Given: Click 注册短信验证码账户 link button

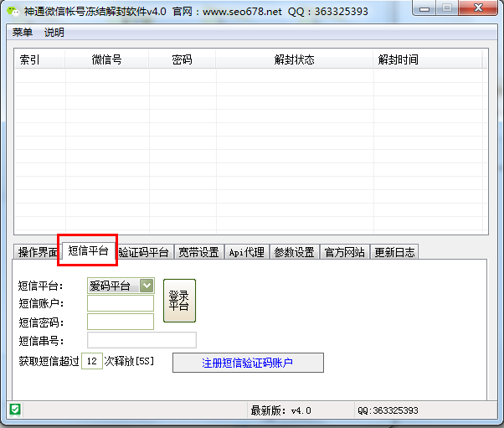Looking at the screenshot, I should coord(248,363).
